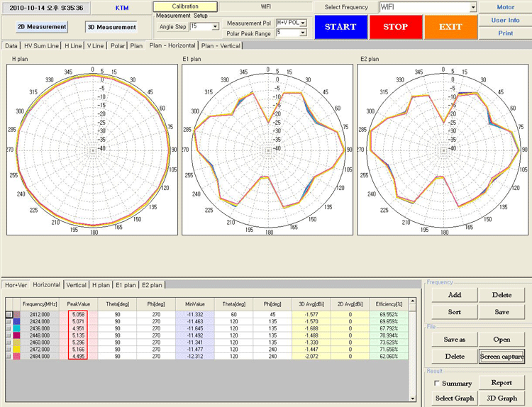Screen dimensions: 532x407
Task: Open the 3D Graph view
Action: [501, 398]
